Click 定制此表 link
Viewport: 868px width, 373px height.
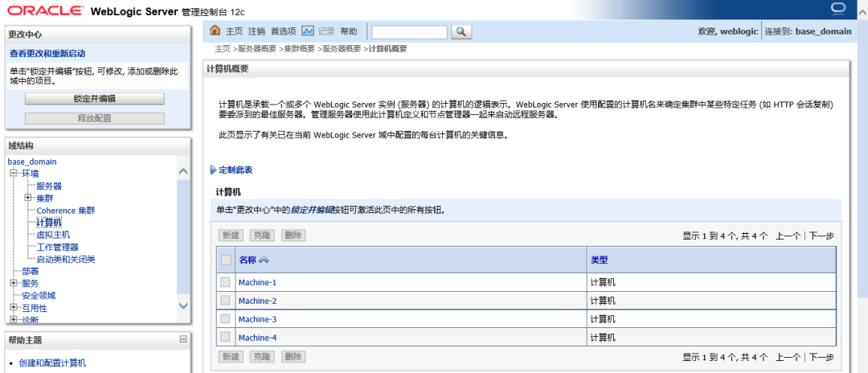coord(235,170)
